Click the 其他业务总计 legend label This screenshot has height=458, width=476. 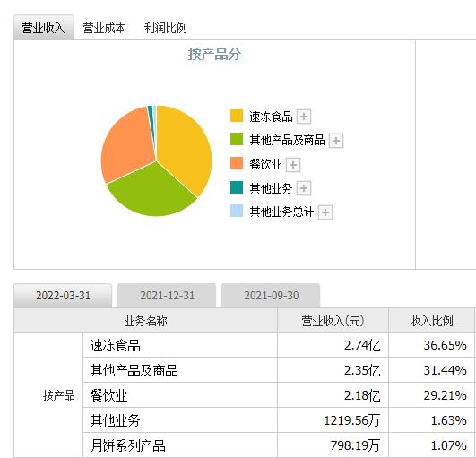tap(281, 212)
